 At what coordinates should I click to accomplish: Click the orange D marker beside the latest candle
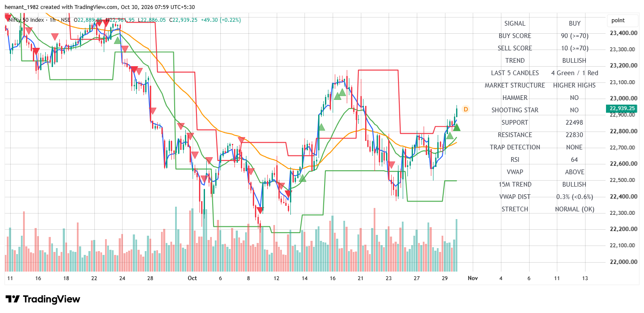pyautogui.click(x=466, y=109)
